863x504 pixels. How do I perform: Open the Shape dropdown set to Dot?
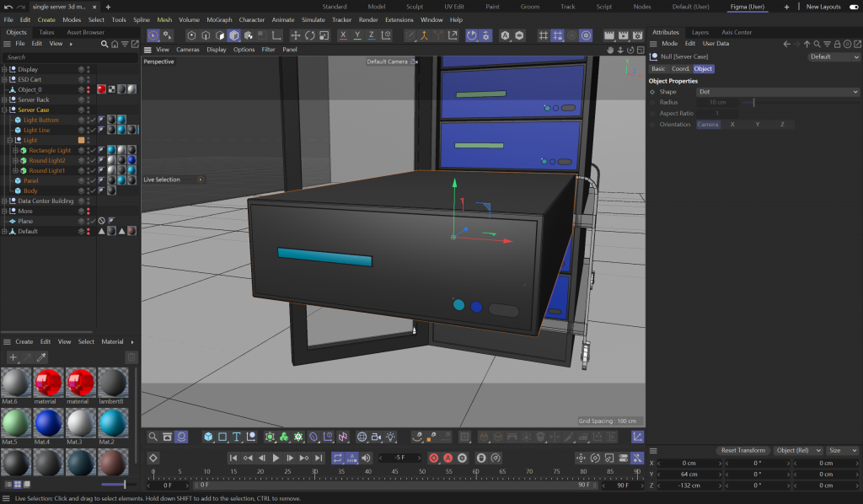tap(778, 91)
